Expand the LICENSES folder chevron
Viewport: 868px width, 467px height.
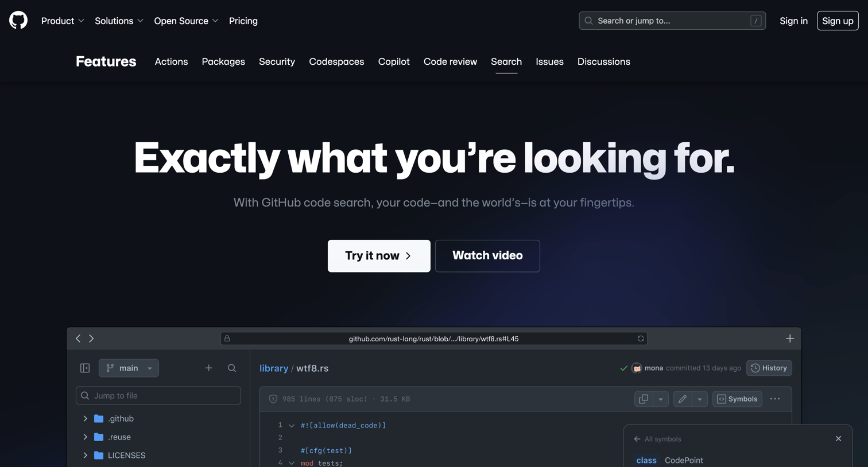click(86, 456)
